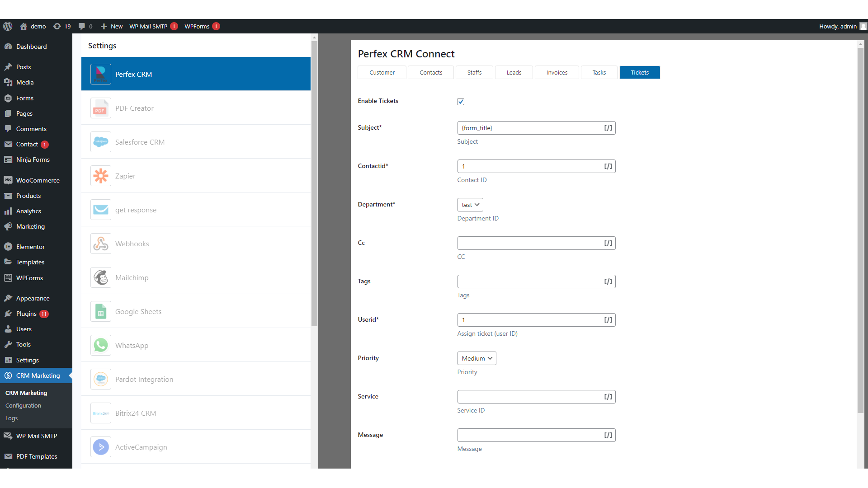
Task: Open Plugins in the admin sidebar
Action: coord(26,314)
